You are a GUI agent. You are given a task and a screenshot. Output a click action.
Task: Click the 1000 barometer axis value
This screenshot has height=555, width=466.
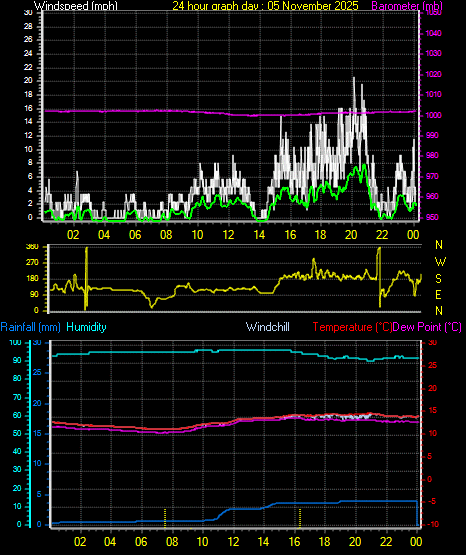(x=433, y=115)
